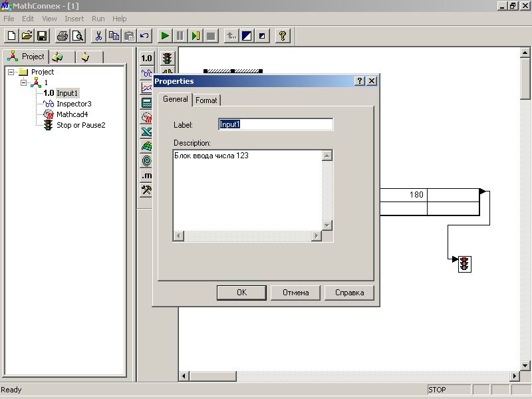Click the Step run icon
The image size is (532, 399).
pyautogui.click(x=196, y=36)
